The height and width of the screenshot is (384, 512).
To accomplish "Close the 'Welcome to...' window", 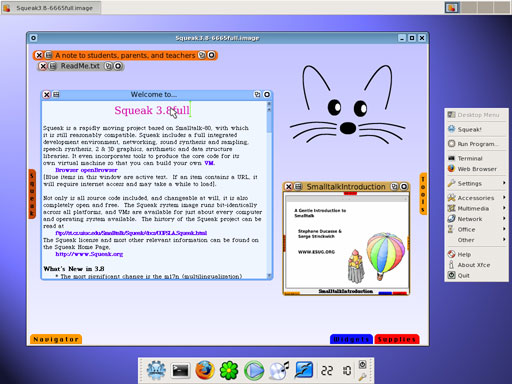I will point(47,95).
